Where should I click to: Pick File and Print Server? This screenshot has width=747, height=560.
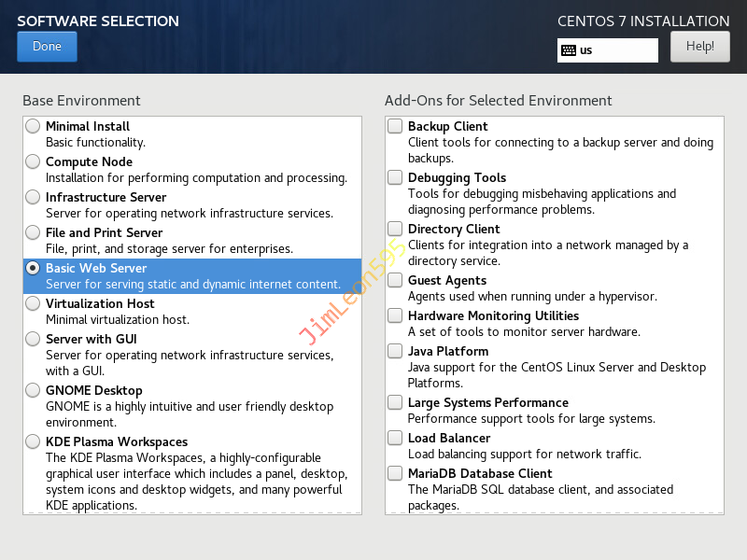[x=33, y=232]
